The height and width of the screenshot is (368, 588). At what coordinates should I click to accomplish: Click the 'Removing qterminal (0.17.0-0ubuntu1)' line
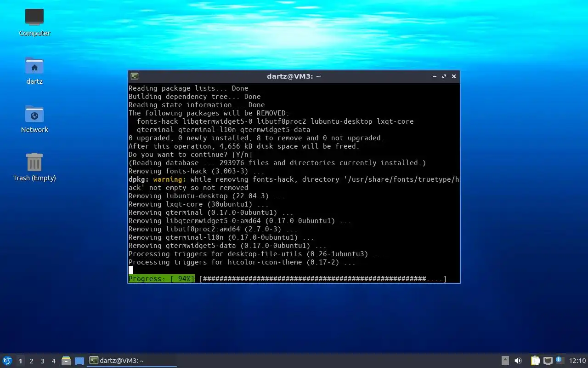pos(211,213)
